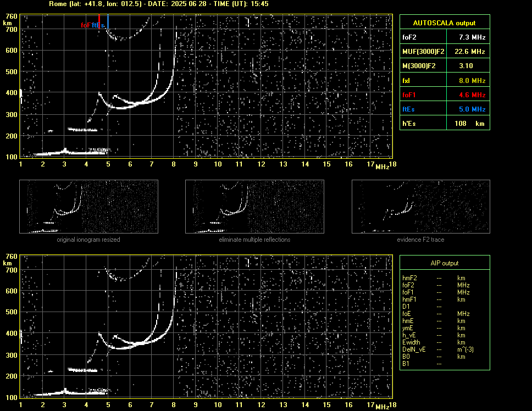
Task: Select the red '4.6 MHz' value
Action: point(472,95)
